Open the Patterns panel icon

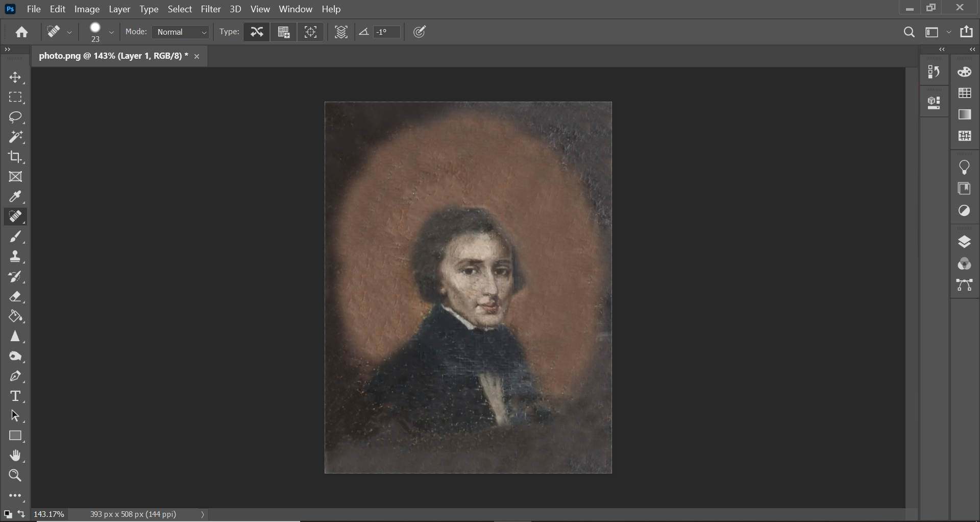[965, 136]
